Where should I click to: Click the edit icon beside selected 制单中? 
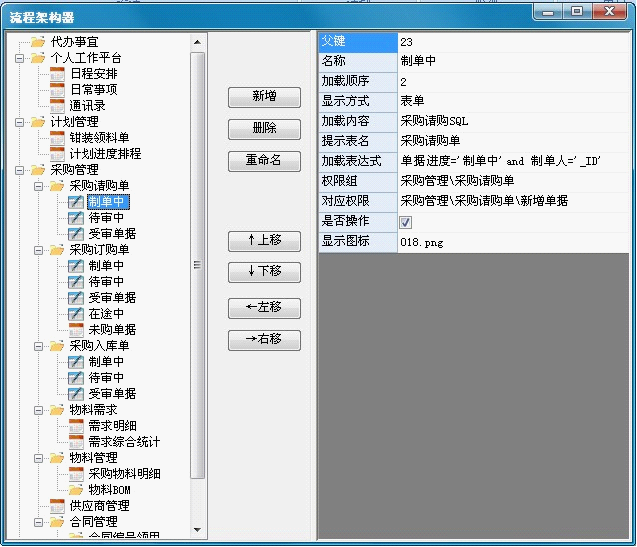pyautogui.click(x=76, y=202)
